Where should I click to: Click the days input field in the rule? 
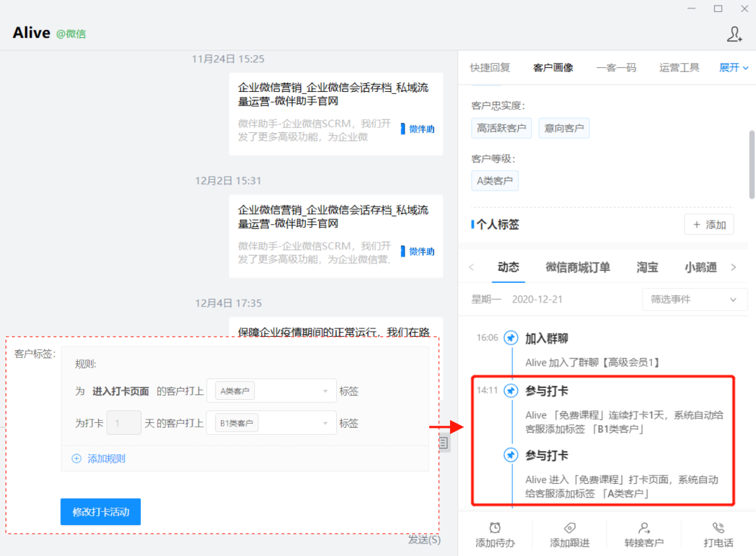124,423
